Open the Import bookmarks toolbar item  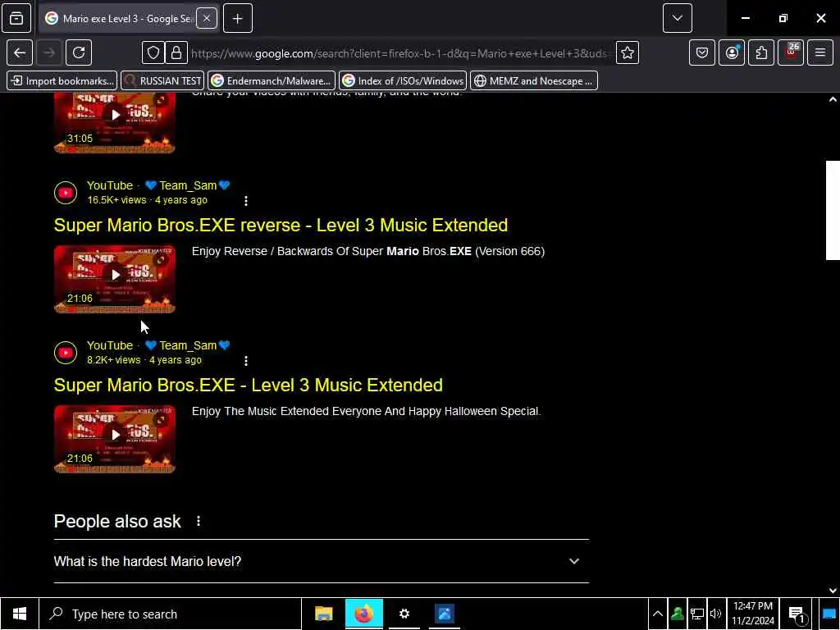point(62,81)
